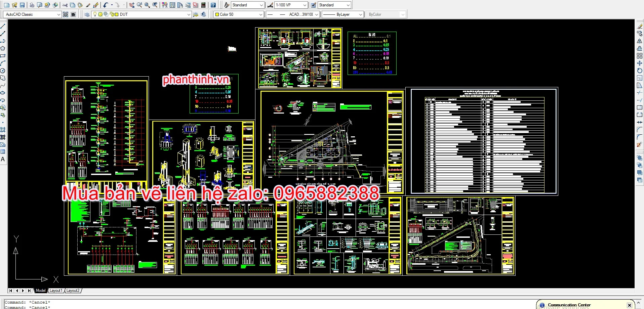644x309 pixels.
Task: Click Dimension Style manager icon
Action: coord(270,5)
